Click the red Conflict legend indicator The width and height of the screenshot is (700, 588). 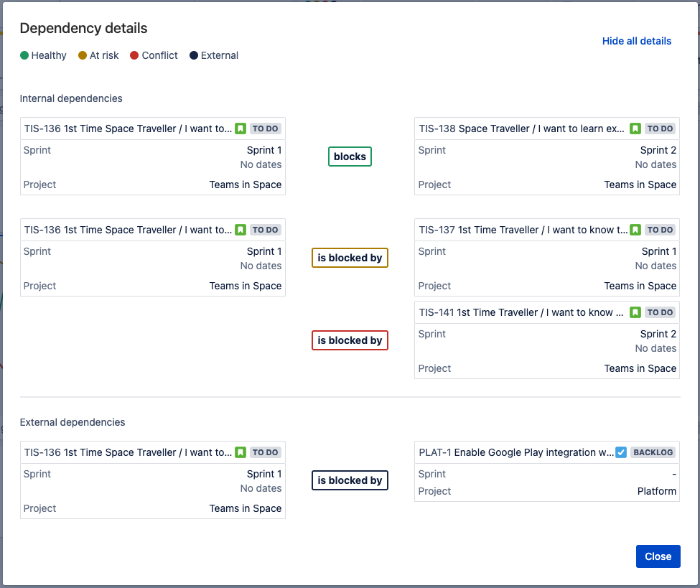pyautogui.click(x=134, y=55)
